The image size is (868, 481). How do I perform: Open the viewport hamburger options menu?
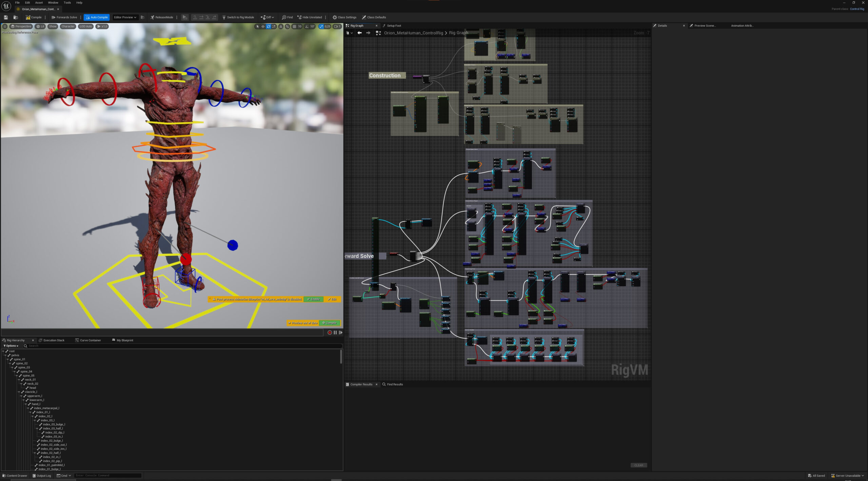click(5, 26)
